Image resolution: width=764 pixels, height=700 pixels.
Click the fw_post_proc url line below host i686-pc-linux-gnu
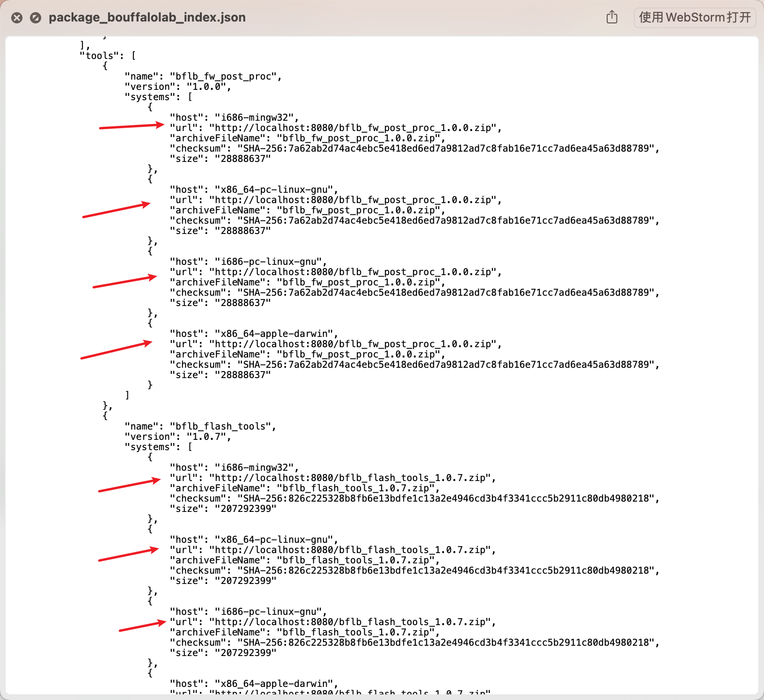336,272
